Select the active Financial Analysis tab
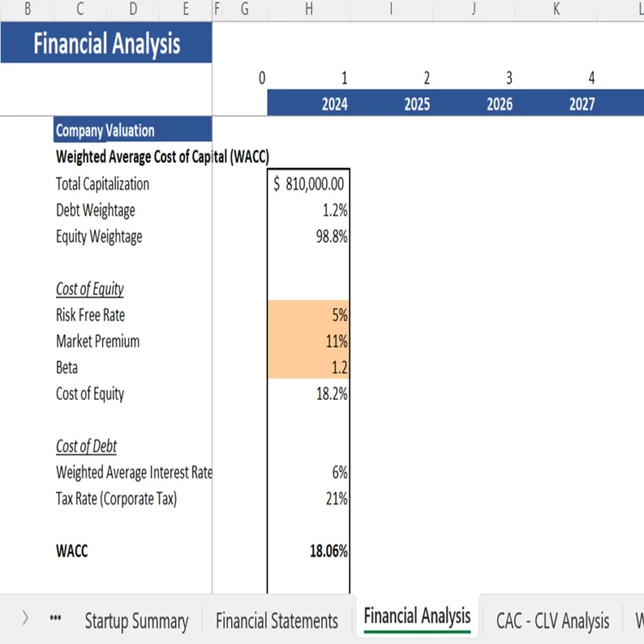The width and height of the screenshot is (644, 644). (x=417, y=616)
